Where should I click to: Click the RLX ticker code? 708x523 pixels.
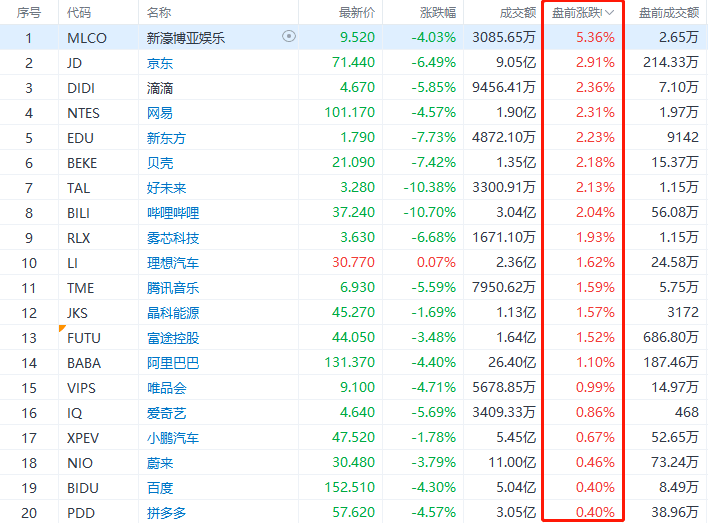pos(79,238)
